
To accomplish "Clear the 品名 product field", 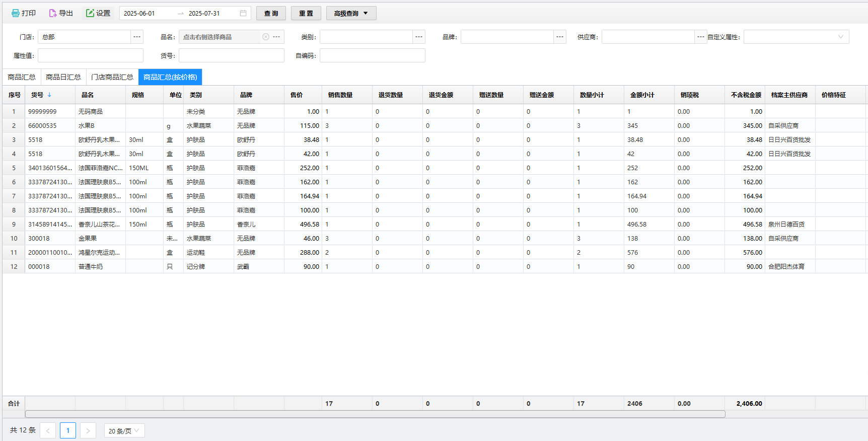I will (266, 37).
